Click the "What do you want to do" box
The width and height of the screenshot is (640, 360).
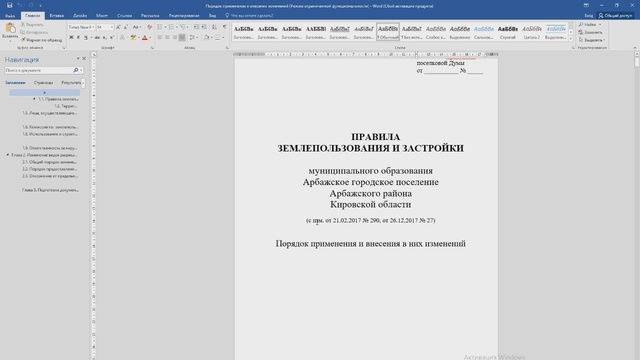pyautogui.click(x=249, y=16)
